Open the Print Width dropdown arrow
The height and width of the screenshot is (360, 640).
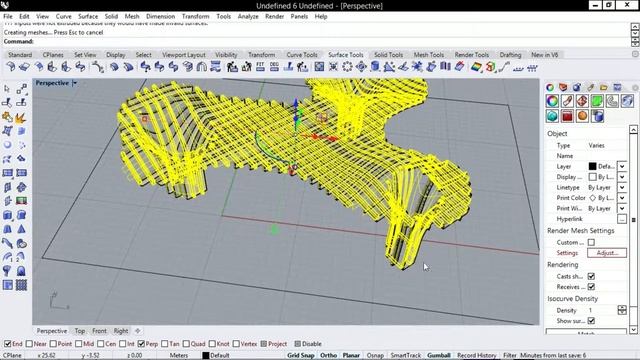[x=622, y=209]
